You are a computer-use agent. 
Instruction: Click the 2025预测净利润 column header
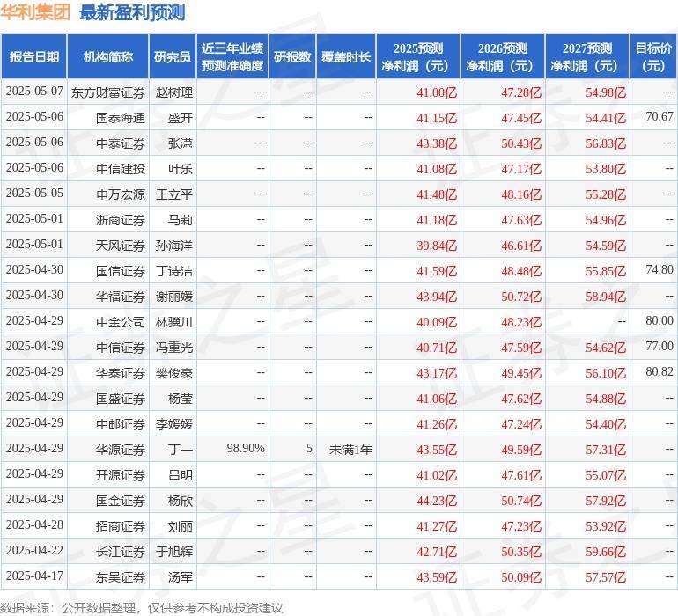tap(418, 56)
